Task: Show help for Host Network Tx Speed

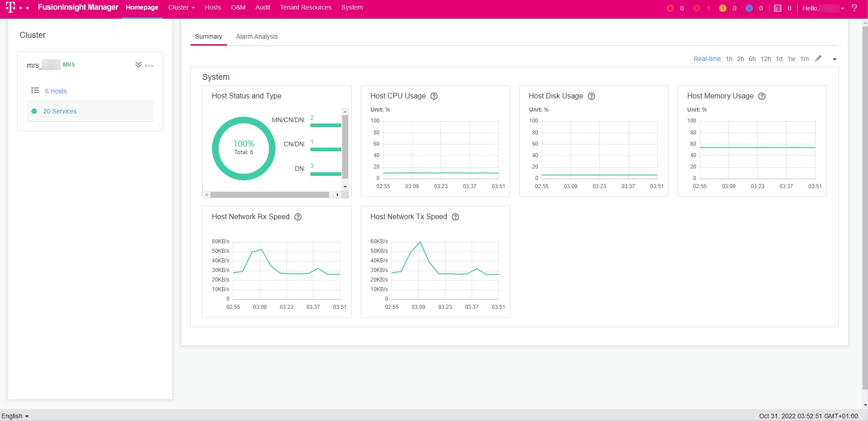Action: 456,217
